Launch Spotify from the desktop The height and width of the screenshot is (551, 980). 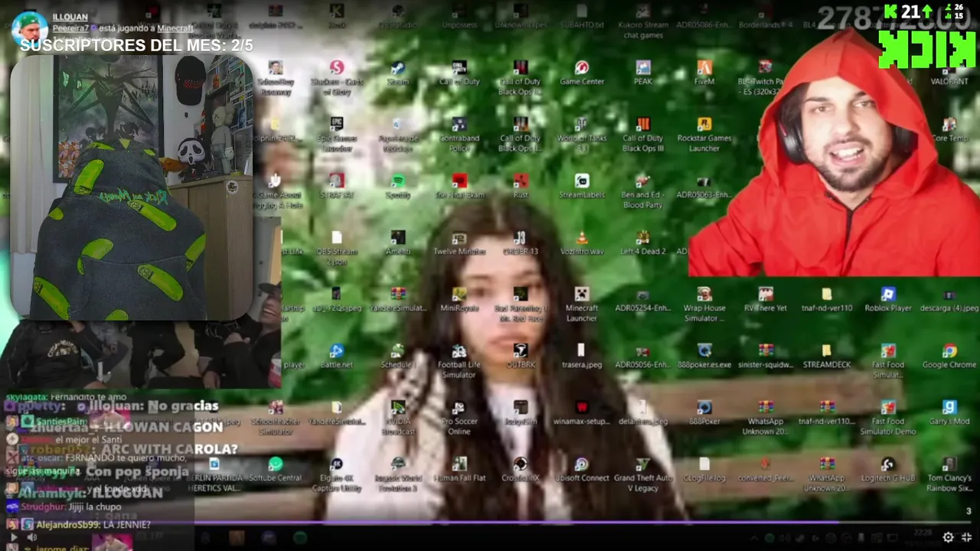(398, 186)
